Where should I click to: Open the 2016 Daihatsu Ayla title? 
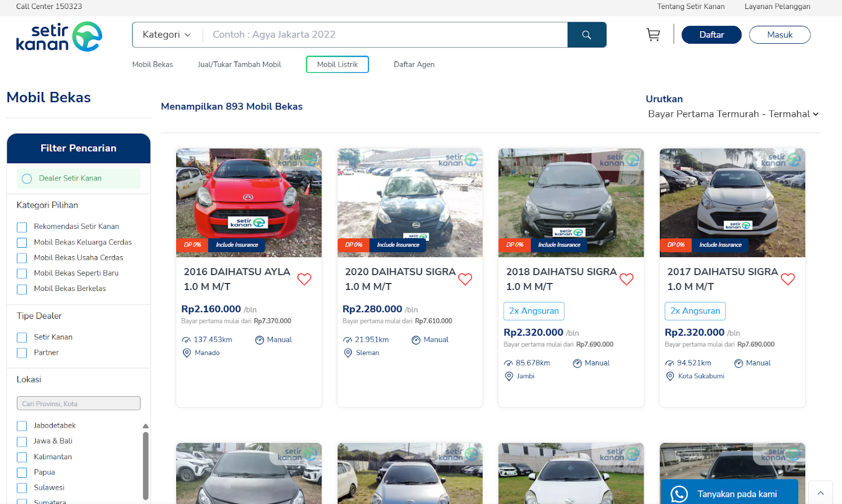237,279
